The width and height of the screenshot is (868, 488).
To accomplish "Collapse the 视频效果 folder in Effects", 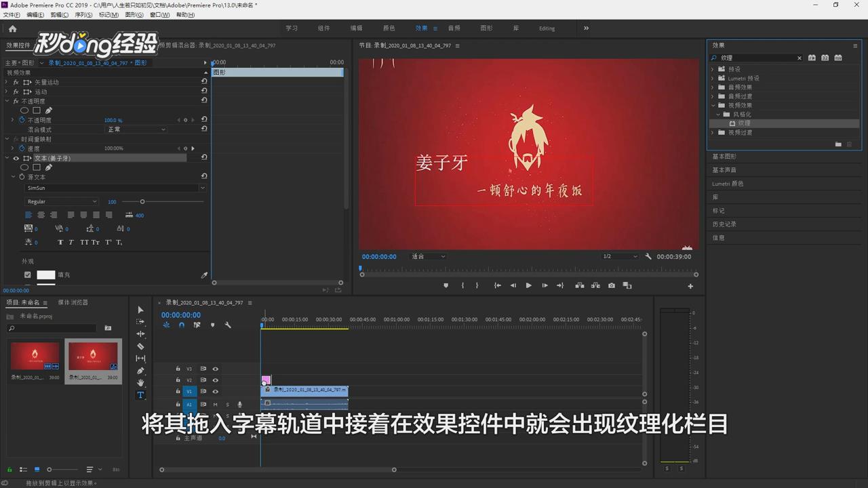I will (x=713, y=105).
